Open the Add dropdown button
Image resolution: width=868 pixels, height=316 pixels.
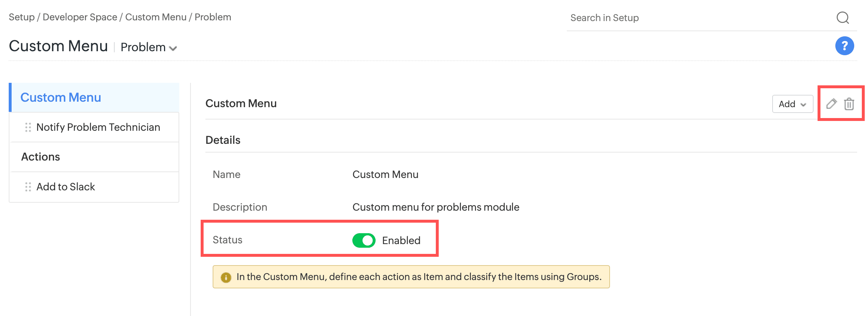[x=792, y=104]
